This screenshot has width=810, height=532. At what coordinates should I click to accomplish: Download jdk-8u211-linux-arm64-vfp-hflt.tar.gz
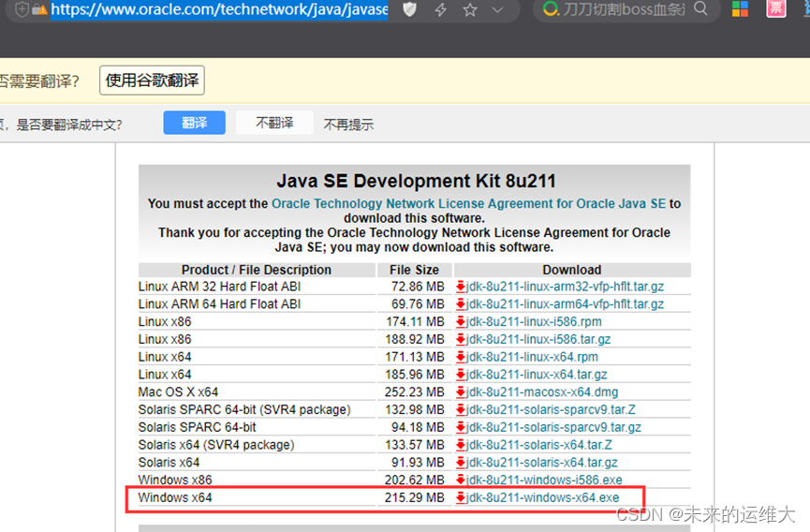point(565,304)
